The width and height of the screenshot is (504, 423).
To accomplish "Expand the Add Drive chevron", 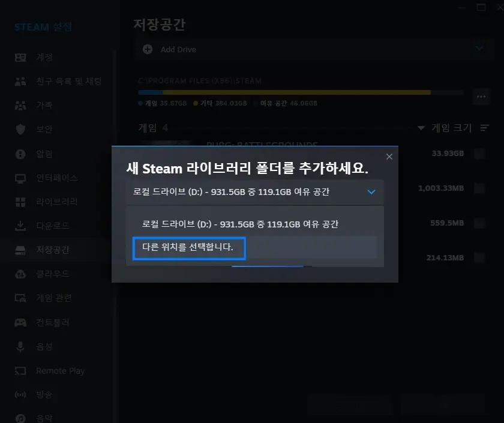I will (478, 49).
